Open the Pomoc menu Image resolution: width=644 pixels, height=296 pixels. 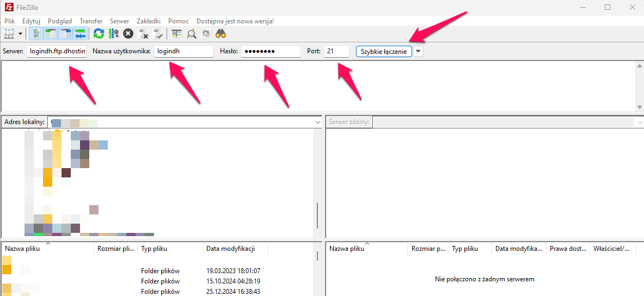(179, 21)
